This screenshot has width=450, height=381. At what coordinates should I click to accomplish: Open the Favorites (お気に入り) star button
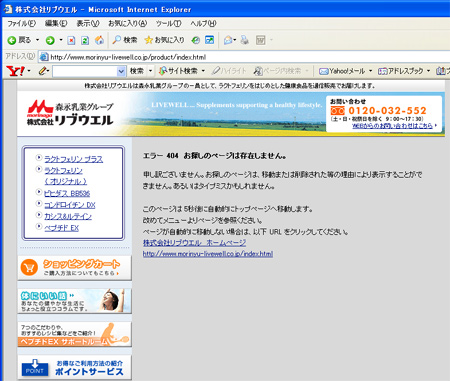point(164,40)
